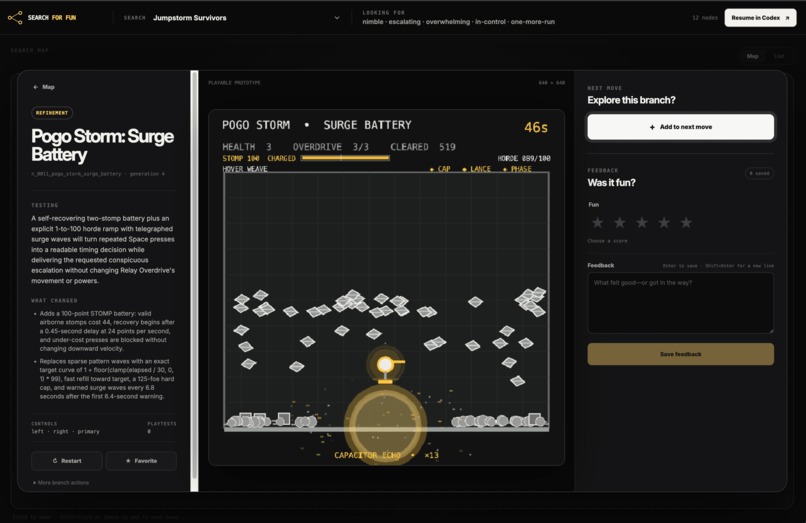Rate fun with the second star

[x=620, y=222]
